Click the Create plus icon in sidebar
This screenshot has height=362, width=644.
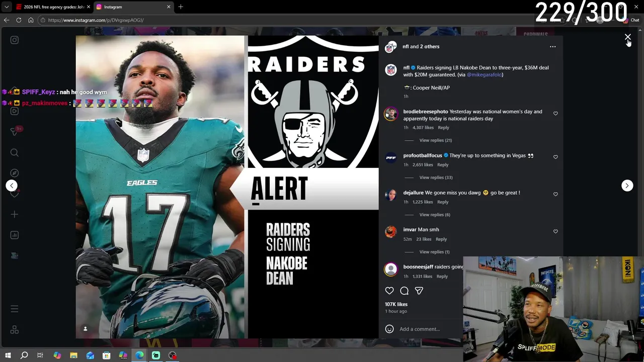tap(15, 214)
